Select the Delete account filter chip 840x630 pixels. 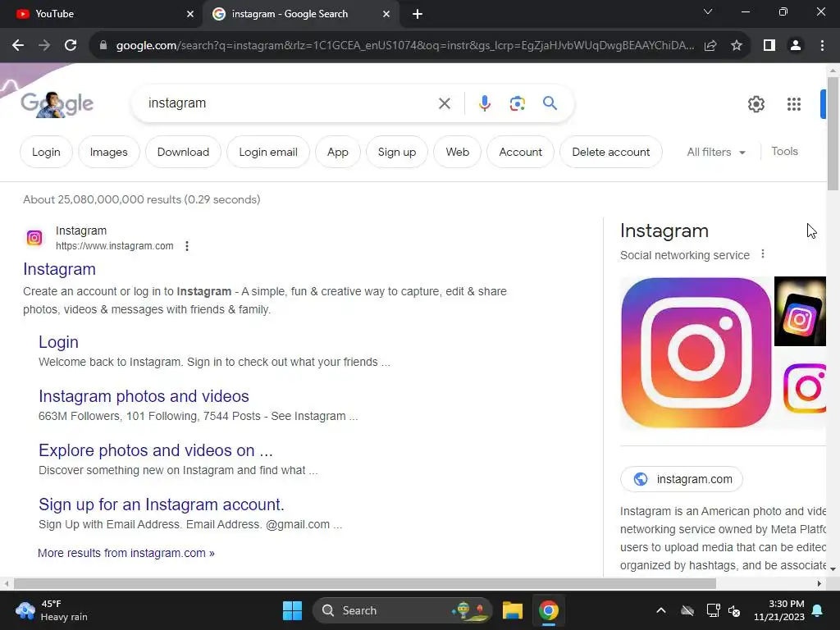click(610, 152)
